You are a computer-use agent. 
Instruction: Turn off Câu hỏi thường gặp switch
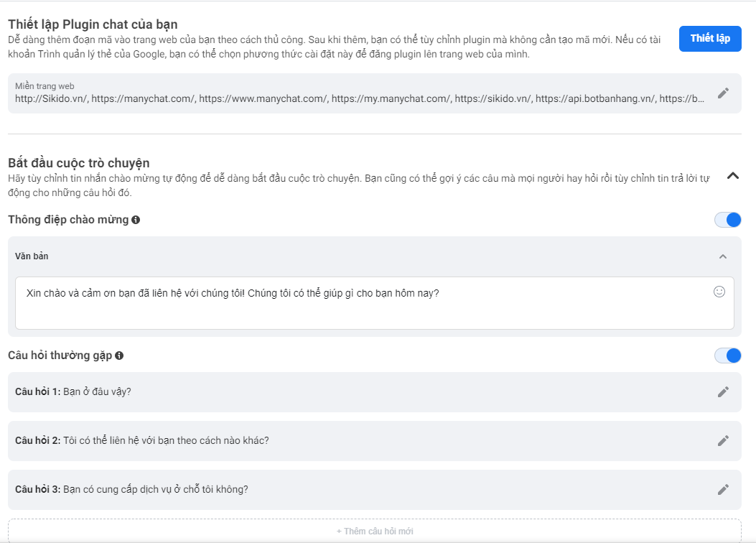727,356
